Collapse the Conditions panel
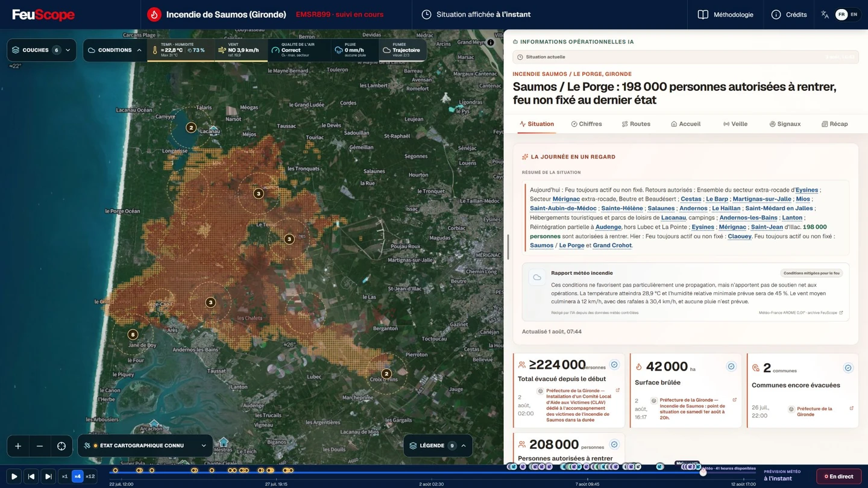Image resolution: width=868 pixels, height=488 pixels. (x=115, y=50)
